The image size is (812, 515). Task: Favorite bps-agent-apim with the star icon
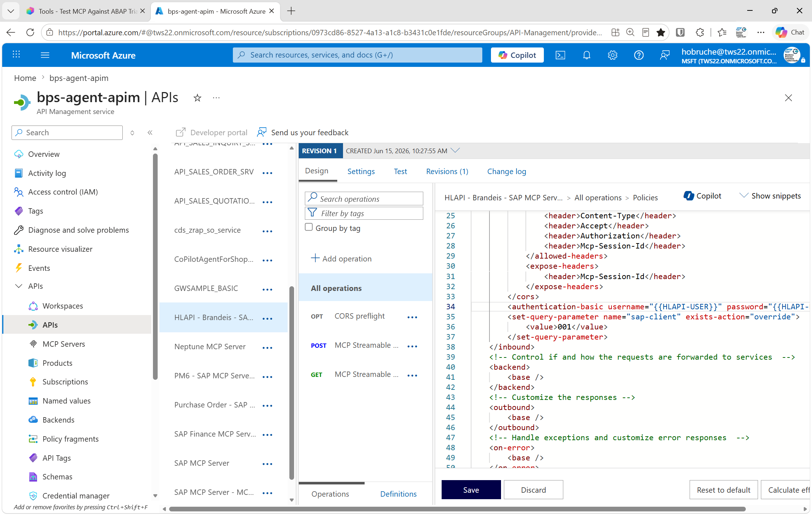click(197, 98)
